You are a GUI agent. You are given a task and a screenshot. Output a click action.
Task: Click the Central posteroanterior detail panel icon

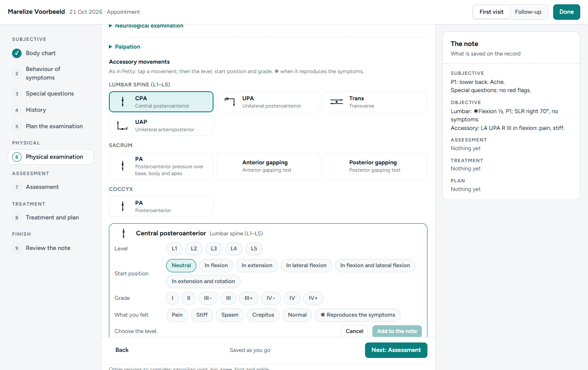124,234
